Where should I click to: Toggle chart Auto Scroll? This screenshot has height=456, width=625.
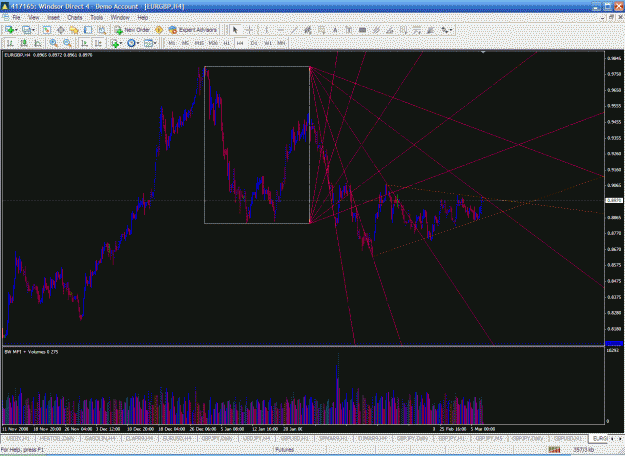coord(85,43)
